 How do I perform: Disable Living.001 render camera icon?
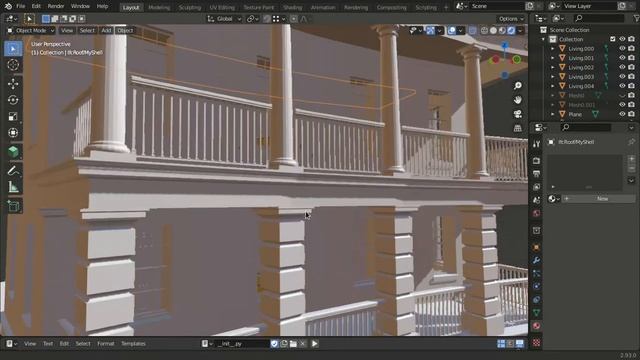[631, 58]
